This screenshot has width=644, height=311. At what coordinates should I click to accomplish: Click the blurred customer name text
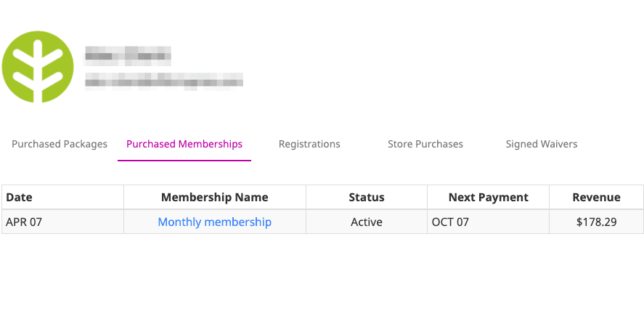click(128, 56)
